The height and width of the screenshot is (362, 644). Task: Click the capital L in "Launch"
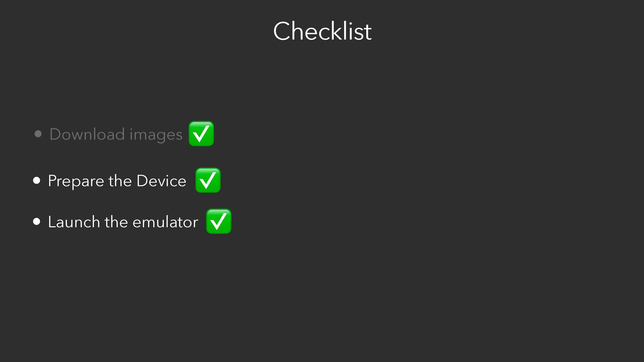[x=51, y=222]
